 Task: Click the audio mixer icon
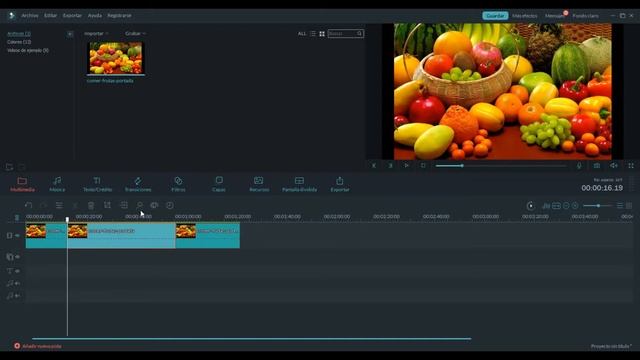(546, 206)
